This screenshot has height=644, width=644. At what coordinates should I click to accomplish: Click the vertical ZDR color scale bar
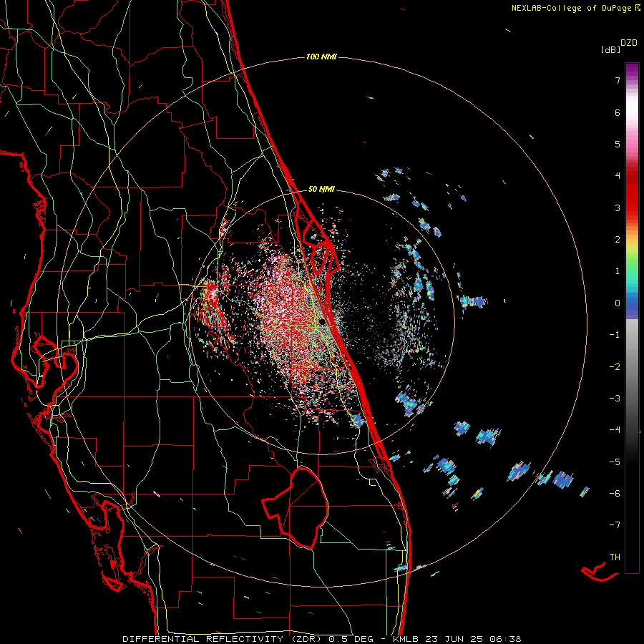pyautogui.click(x=632, y=318)
